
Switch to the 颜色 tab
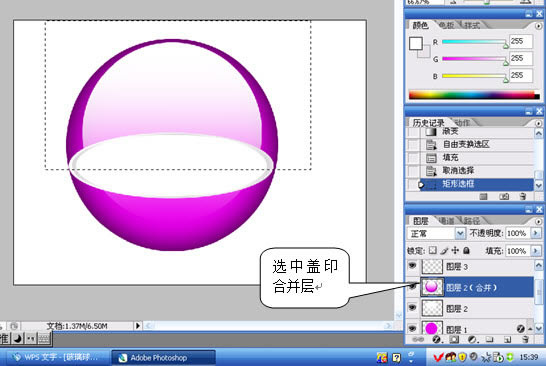[x=420, y=25]
